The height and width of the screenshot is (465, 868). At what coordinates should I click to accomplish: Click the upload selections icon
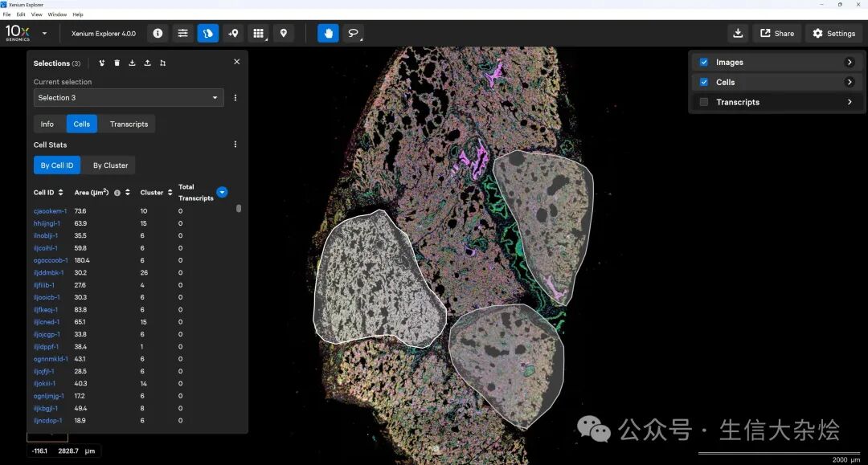pos(147,63)
